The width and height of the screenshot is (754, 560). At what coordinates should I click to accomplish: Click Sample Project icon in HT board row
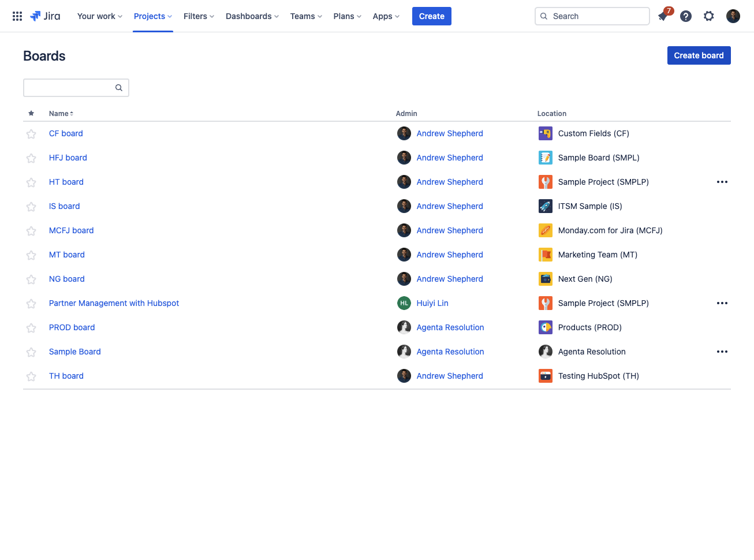tap(546, 182)
